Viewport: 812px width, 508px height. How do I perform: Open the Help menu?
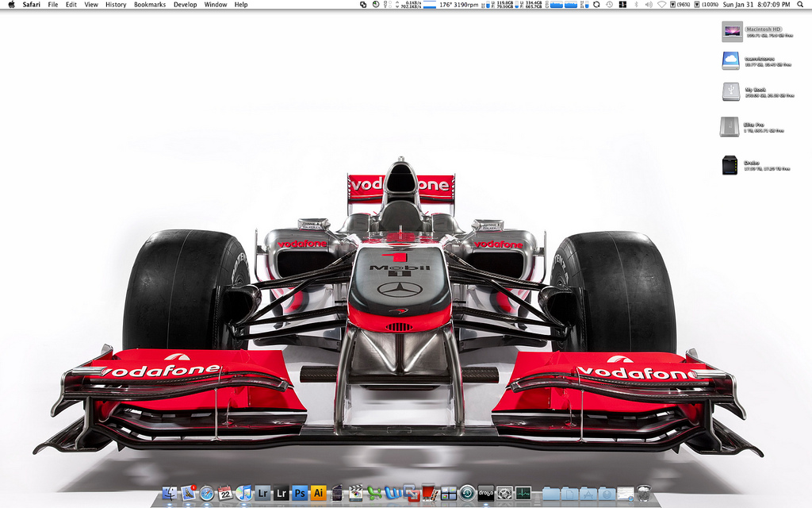click(241, 5)
